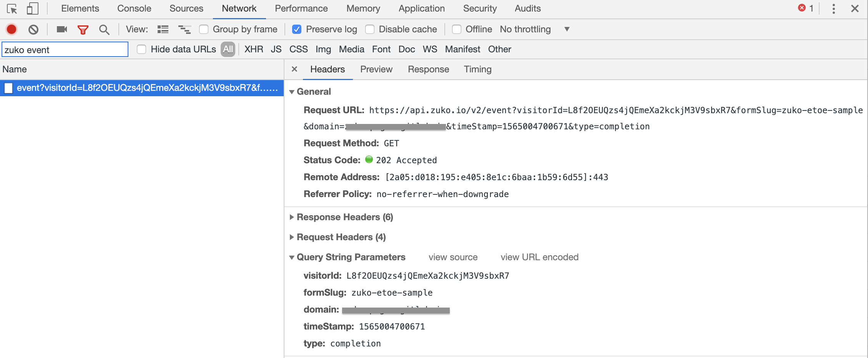
Task: Filter requests by Media
Action: click(352, 49)
